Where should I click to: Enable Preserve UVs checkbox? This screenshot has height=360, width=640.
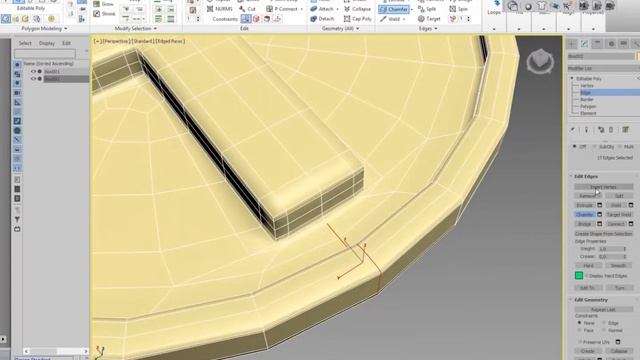point(580,342)
